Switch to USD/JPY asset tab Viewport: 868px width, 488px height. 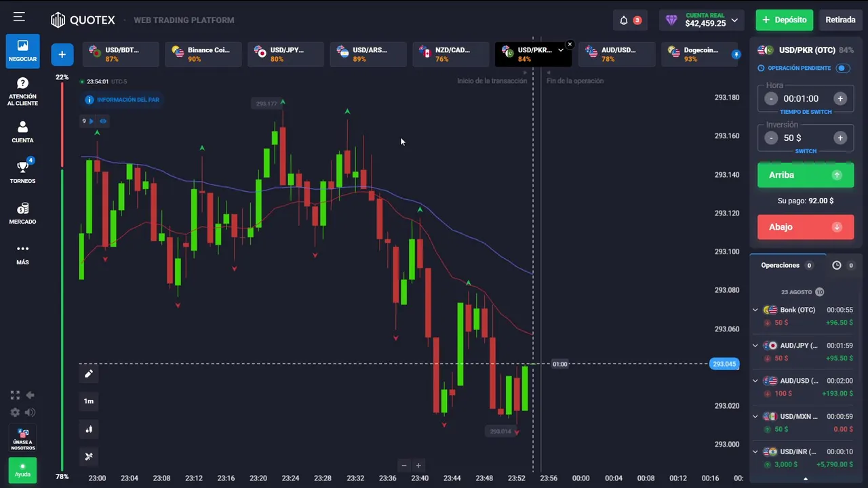pyautogui.click(x=285, y=54)
